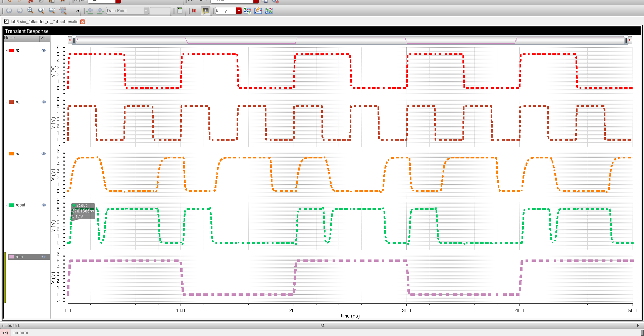Click the waveform icon with green cross arrows
Screen dimensions: 644x336
tap(269, 11)
